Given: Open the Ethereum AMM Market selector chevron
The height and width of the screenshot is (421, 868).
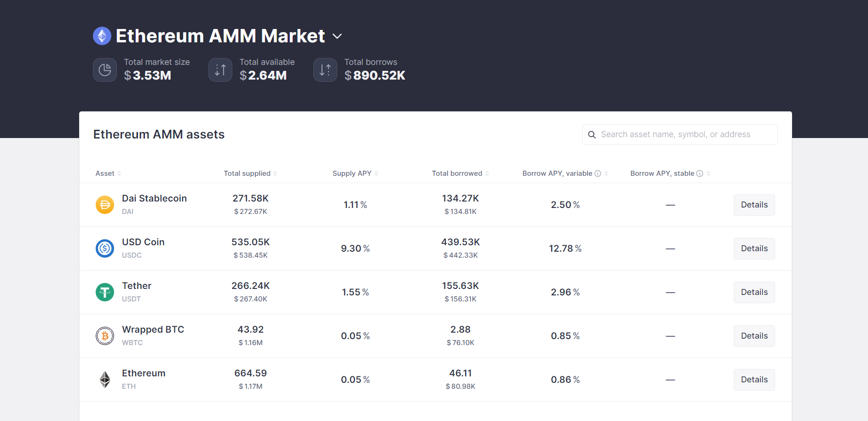Looking at the screenshot, I should pos(337,36).
